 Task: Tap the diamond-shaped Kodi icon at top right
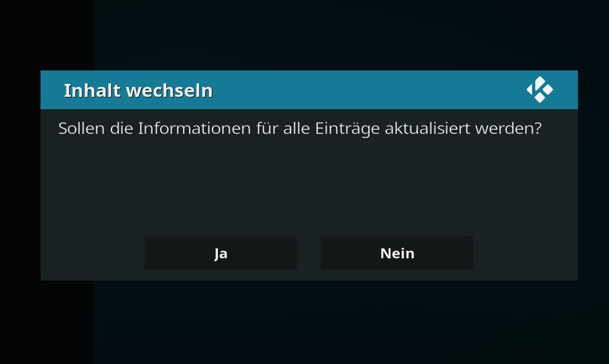tap(540, 89)
